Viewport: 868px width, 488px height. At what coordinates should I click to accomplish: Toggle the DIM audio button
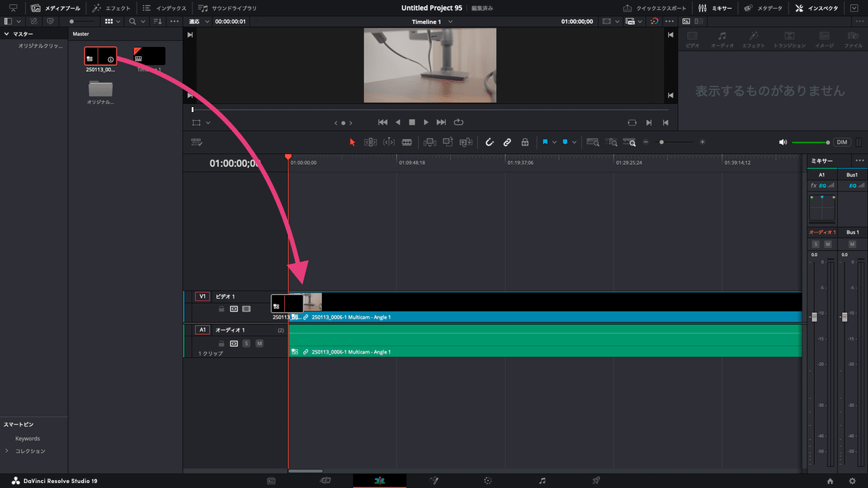click(x=842, y=142)
